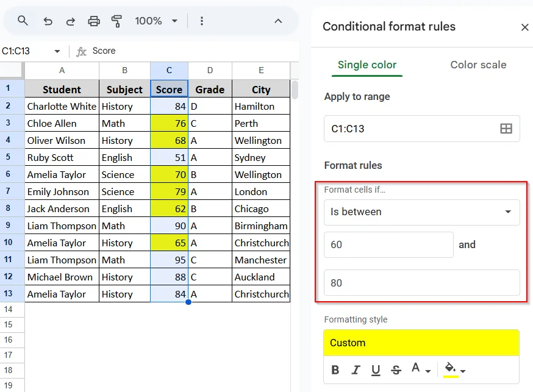Print the spreadsheet
Screen dimensions: 533x392
[x=94, y=21]
